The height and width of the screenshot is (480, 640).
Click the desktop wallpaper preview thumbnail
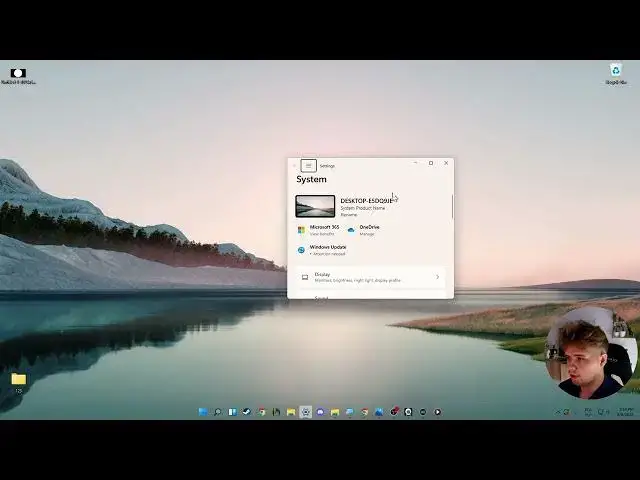coord(315,206)
